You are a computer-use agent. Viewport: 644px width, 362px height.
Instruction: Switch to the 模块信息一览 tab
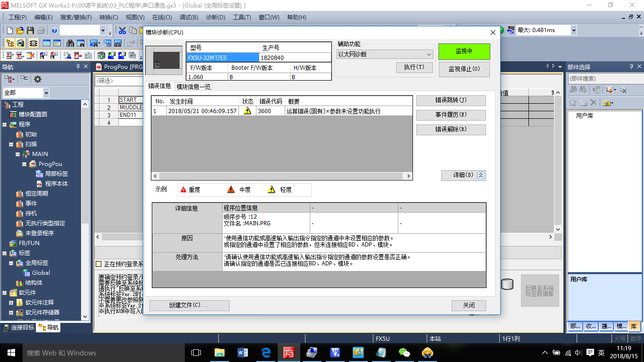(x=194, y=87)
